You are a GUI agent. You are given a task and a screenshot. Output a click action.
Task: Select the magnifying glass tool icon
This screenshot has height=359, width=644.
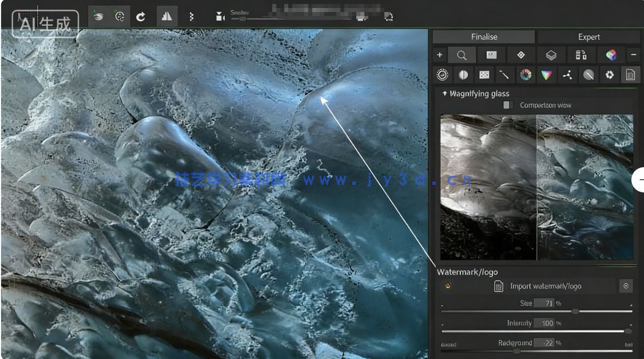(x=462, y=56)
